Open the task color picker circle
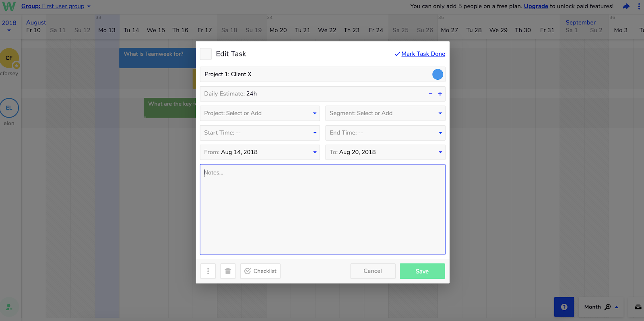The height and width of the screenshot is (321, 644). click(438, 74)
